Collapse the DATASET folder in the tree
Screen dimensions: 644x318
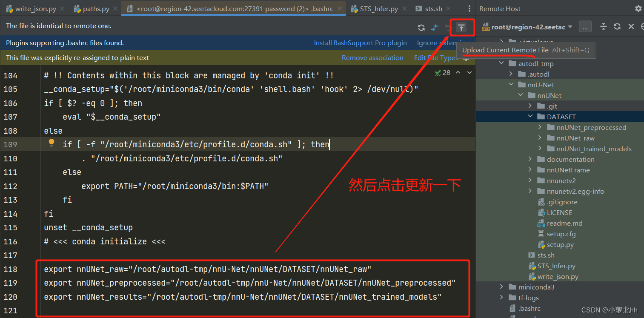pos(530,117)
